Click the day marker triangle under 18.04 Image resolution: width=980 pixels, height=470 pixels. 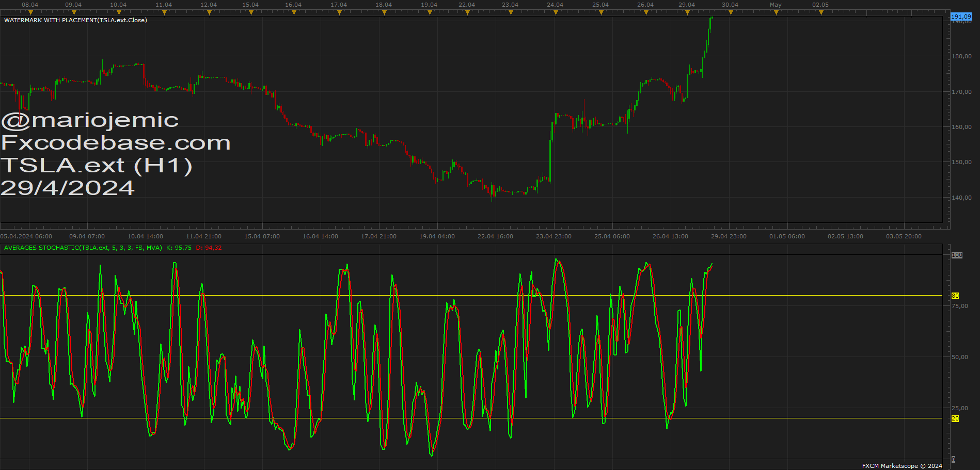[384, 12]
